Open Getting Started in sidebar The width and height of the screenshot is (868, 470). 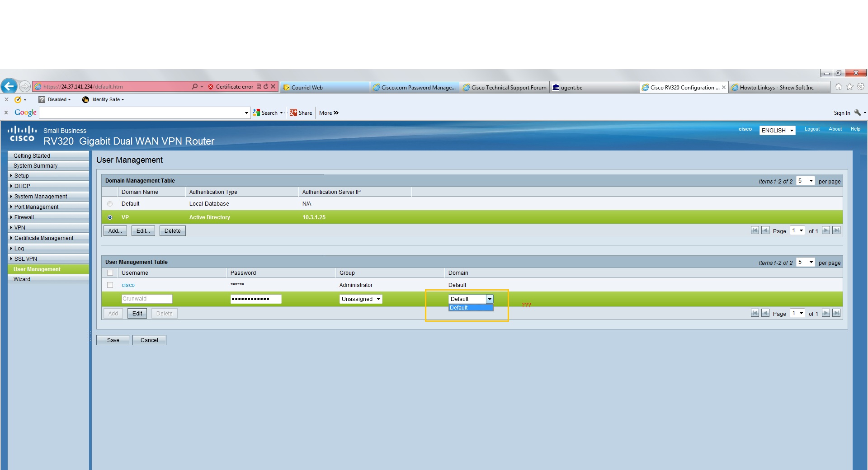[48, 156]
